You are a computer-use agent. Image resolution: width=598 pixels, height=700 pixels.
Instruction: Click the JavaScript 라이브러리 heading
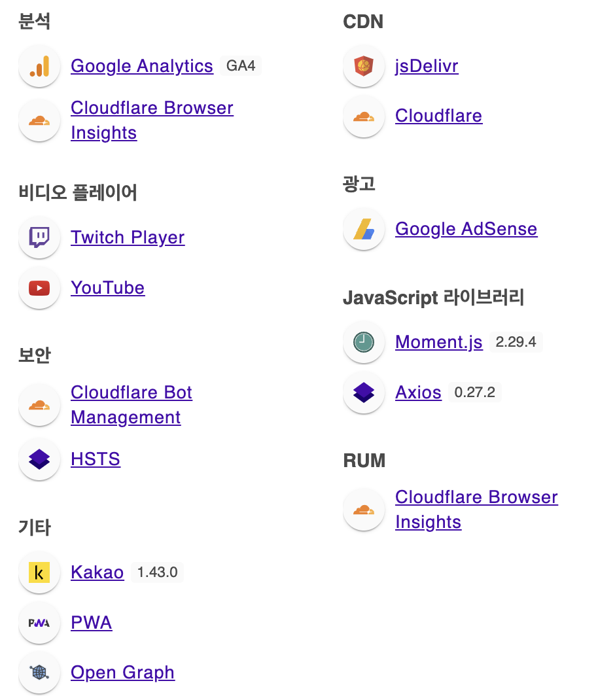coord(433,298)
